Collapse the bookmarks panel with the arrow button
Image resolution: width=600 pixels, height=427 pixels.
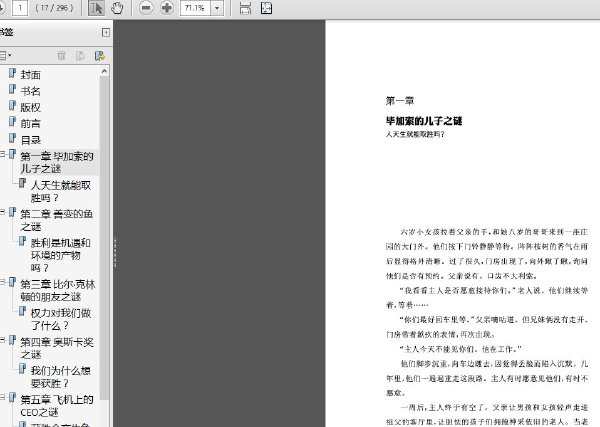(106, 33)
